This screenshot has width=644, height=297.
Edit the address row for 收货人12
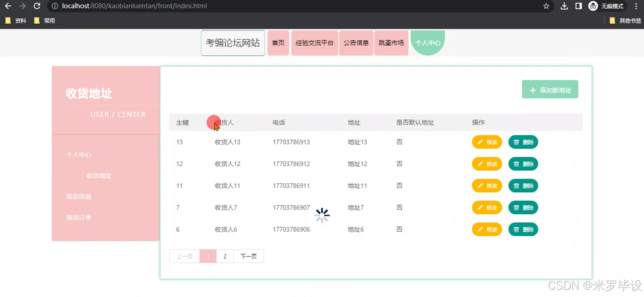pos(487,164)
